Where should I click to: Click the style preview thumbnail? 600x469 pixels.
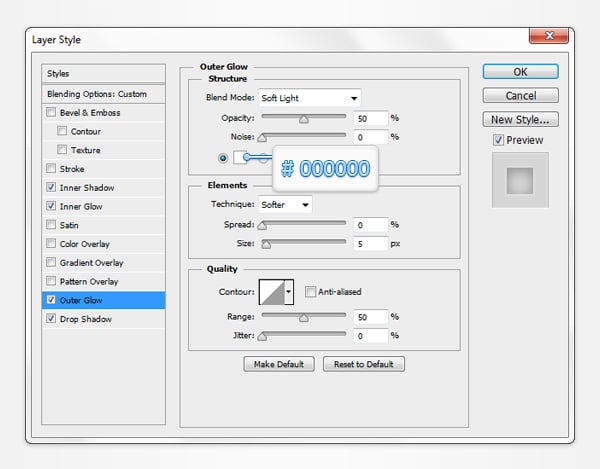[519, 182]
